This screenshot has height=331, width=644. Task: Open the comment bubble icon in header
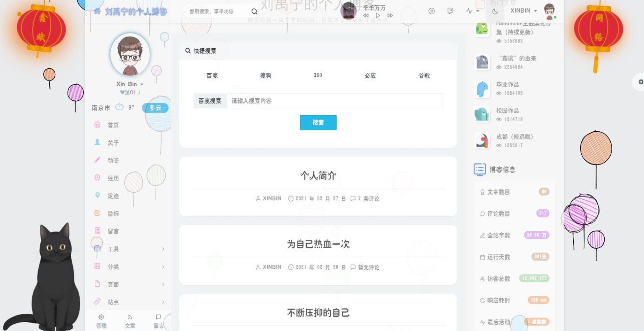point(450,11)
